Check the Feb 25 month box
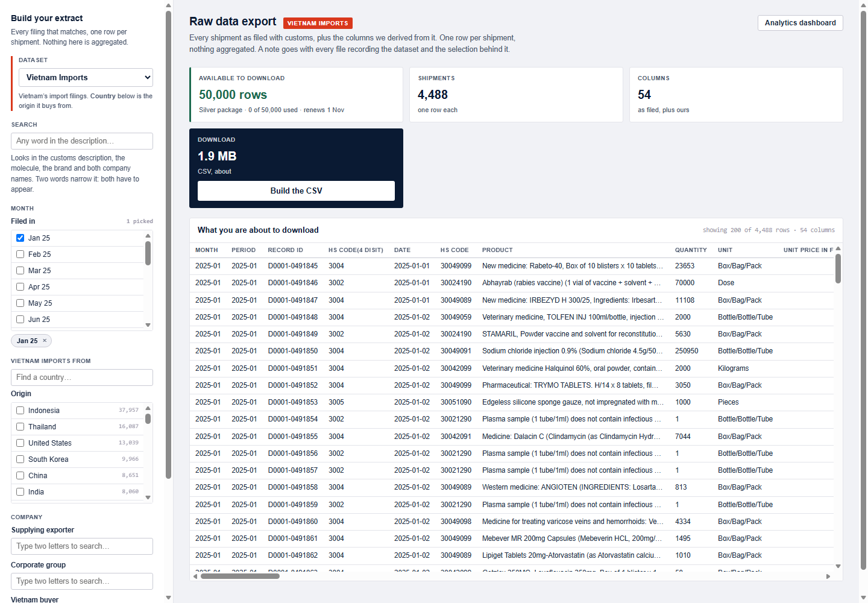 tap(20, 254)
